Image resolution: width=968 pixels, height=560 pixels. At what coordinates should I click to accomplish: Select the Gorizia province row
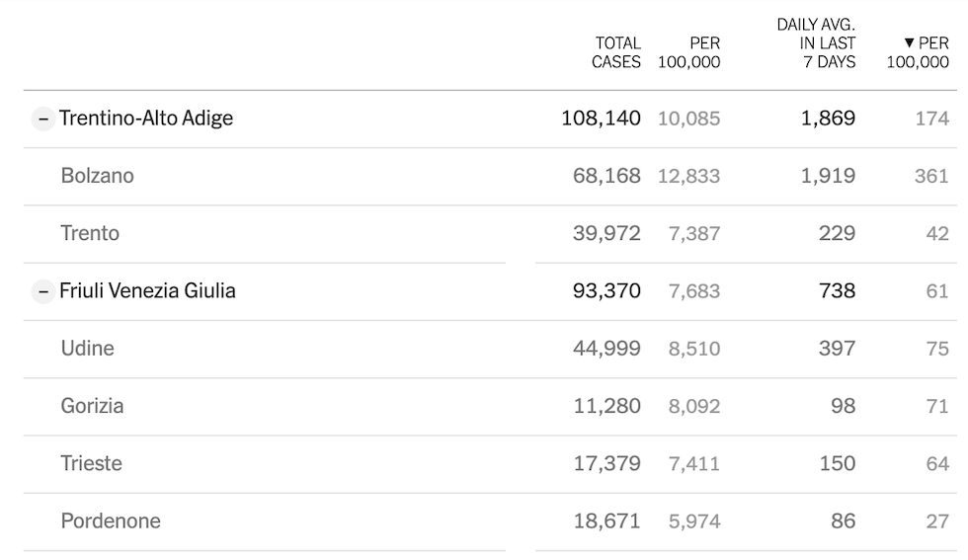pos(490,406)
